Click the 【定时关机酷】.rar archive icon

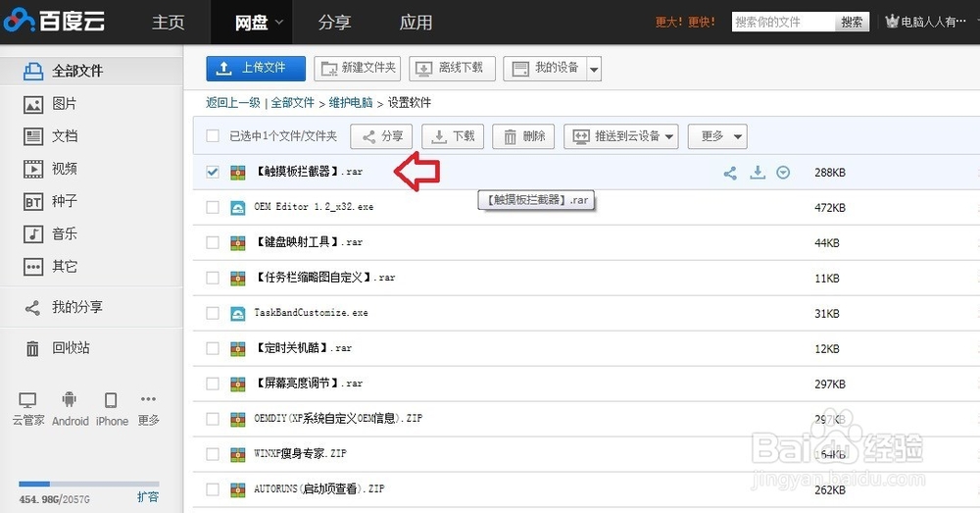coord(237,349)
